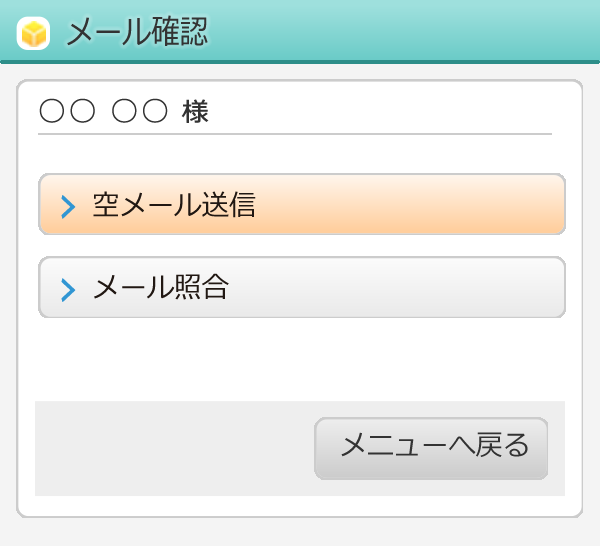
Task: Click the second ○○ given-name placeholder
Action: tap(139, 112)
